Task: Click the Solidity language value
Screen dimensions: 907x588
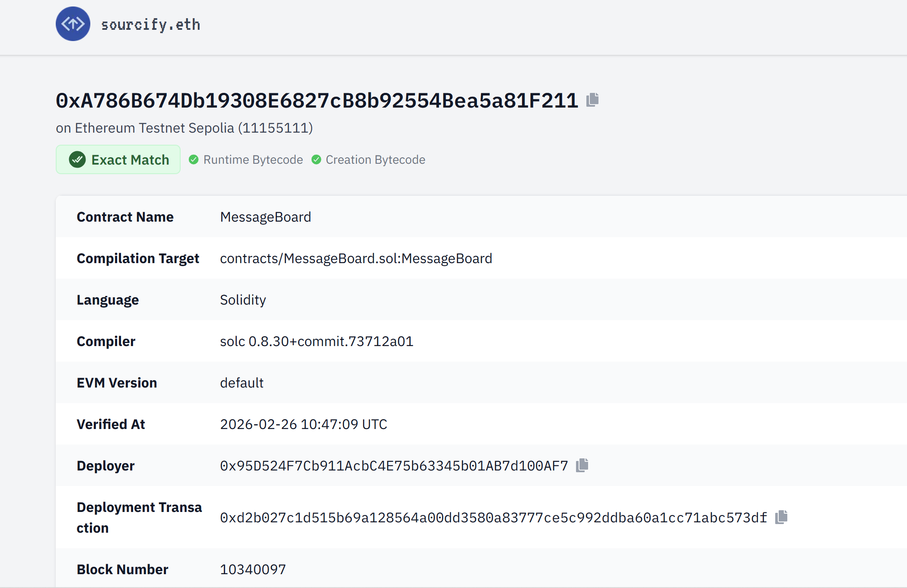Action: [x=243, y=300]
